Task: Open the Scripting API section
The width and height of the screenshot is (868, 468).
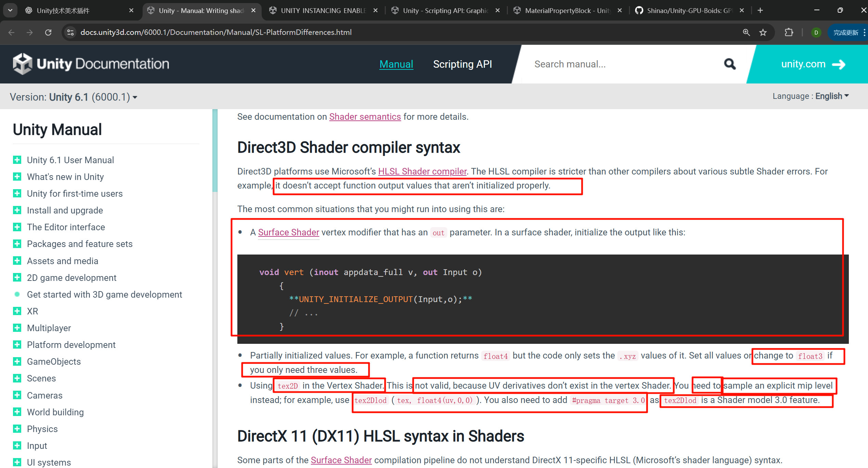Action: click(462, 64)
